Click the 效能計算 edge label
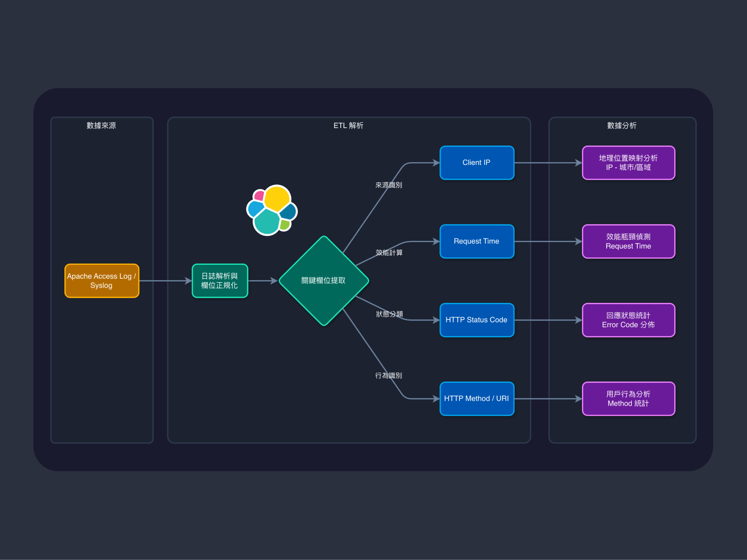 [x=389, y=252]
